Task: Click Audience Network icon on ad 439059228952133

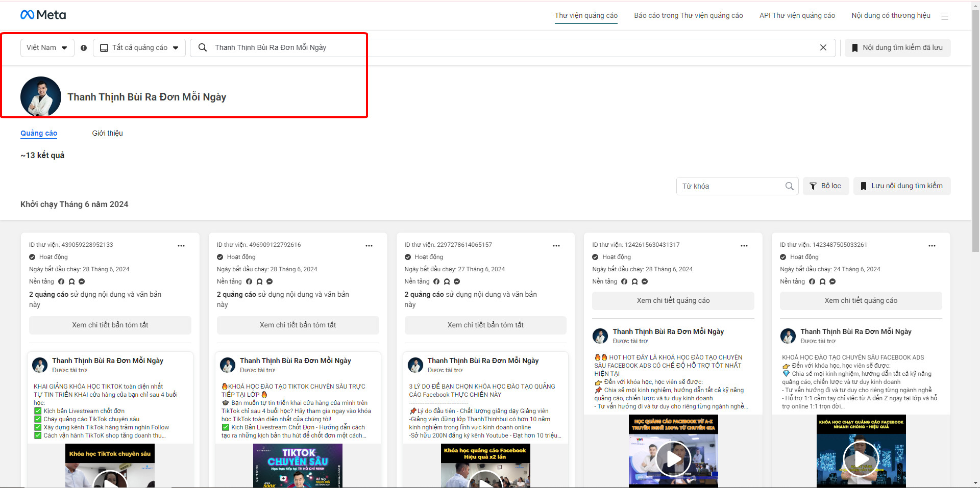Action: (71, 281)
